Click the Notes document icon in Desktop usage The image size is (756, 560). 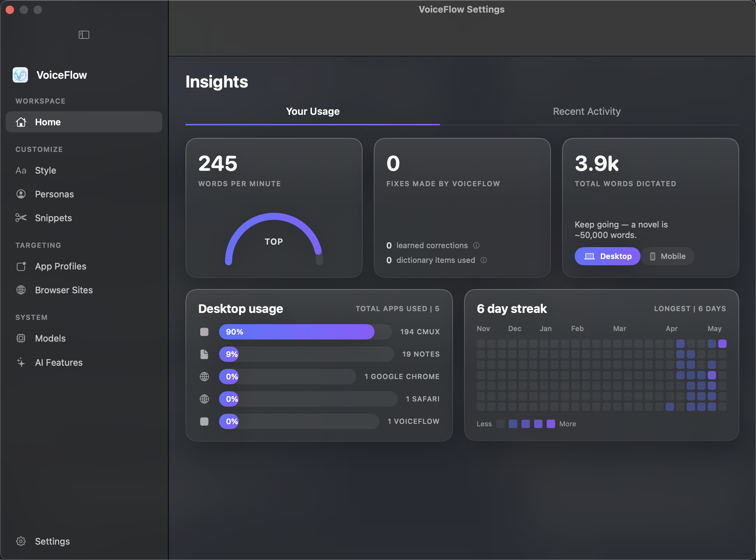(204, 354)
